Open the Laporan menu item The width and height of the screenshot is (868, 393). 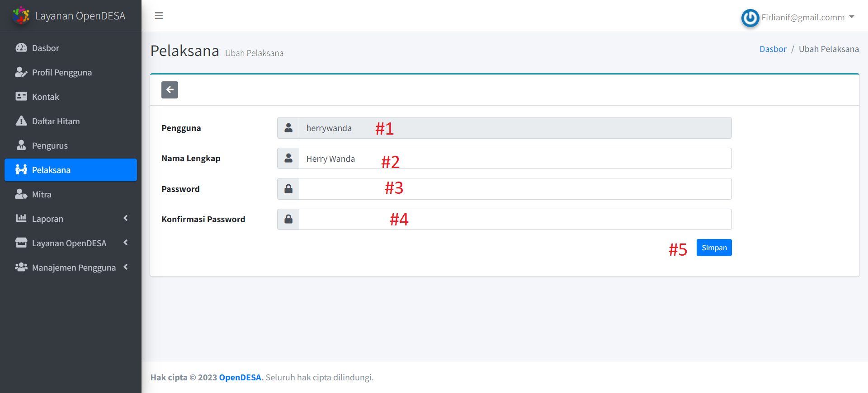(x=71, y=219)
